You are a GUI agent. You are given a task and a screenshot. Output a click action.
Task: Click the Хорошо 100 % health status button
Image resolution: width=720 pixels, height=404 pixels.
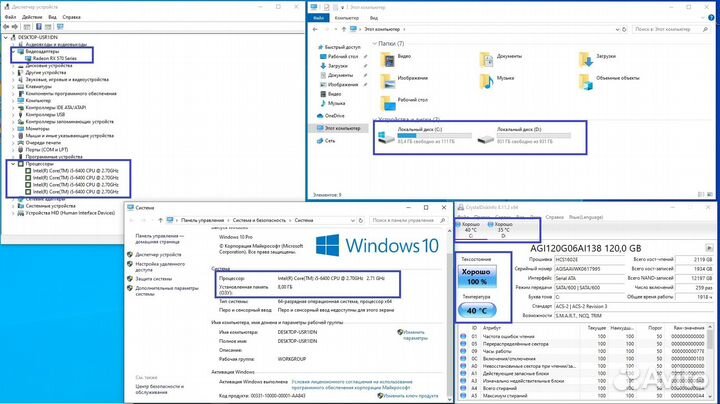pos(477,277)
